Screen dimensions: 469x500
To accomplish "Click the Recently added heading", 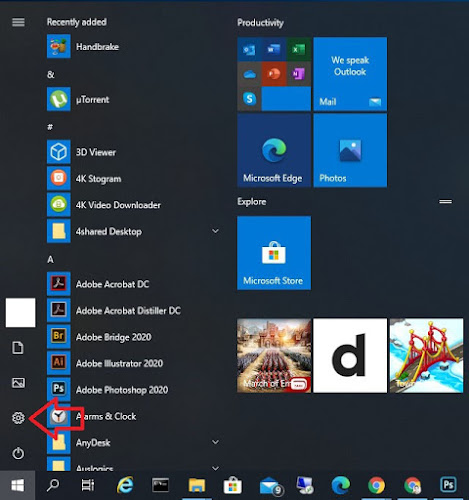I will (77, 22).
